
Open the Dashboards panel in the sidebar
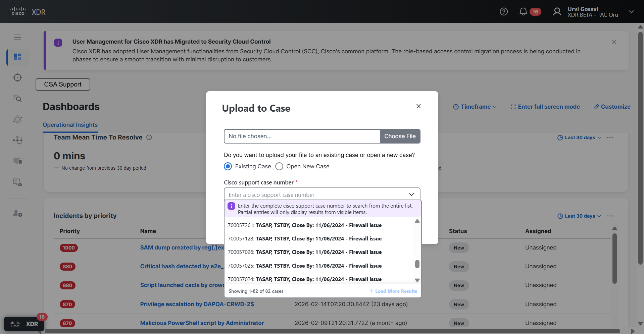(17, 57)
